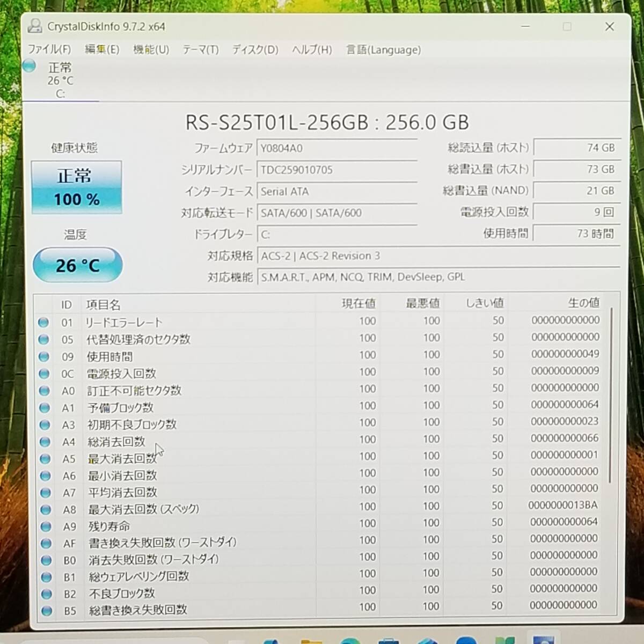Click the firmware field Y0804A0
The height and width of the screenshot is (644, 644).
(337, 148)
